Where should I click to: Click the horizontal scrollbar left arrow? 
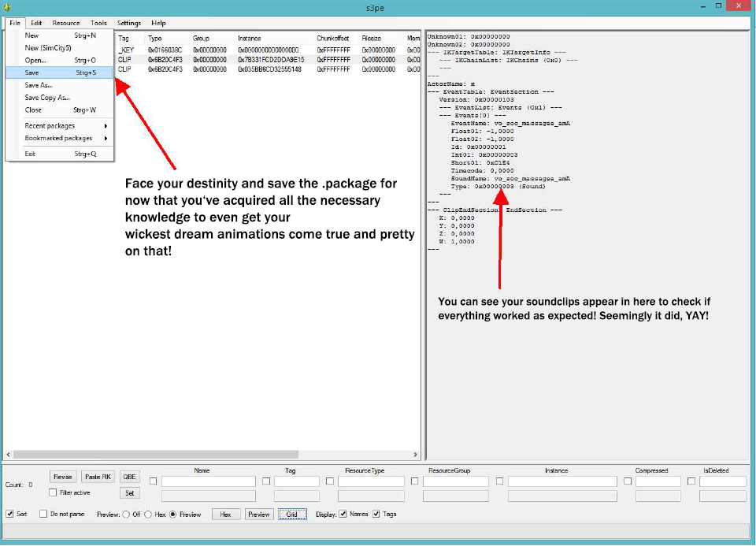[x=8, y=455]
